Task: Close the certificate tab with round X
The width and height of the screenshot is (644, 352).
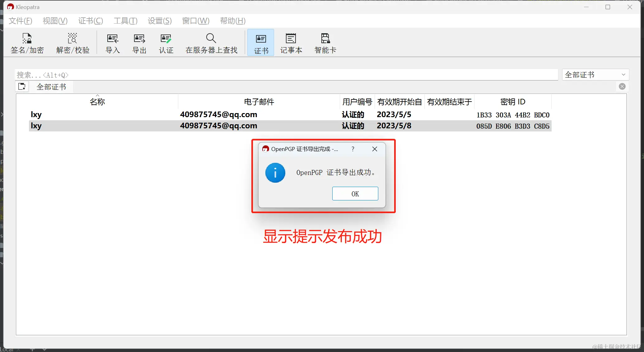Action: [622, 87]
